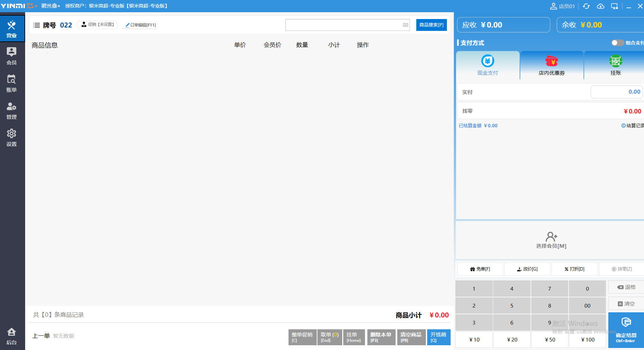Click the 实付 amount input field

tap(616, 92)
